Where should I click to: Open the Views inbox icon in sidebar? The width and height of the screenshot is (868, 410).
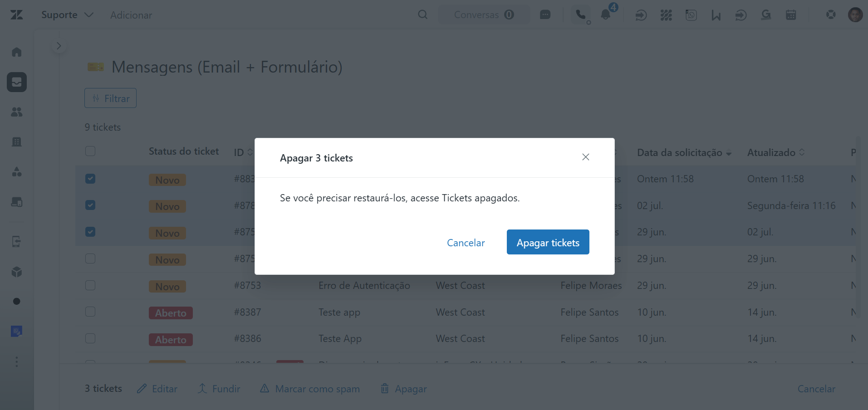click(x=17, y=82)
